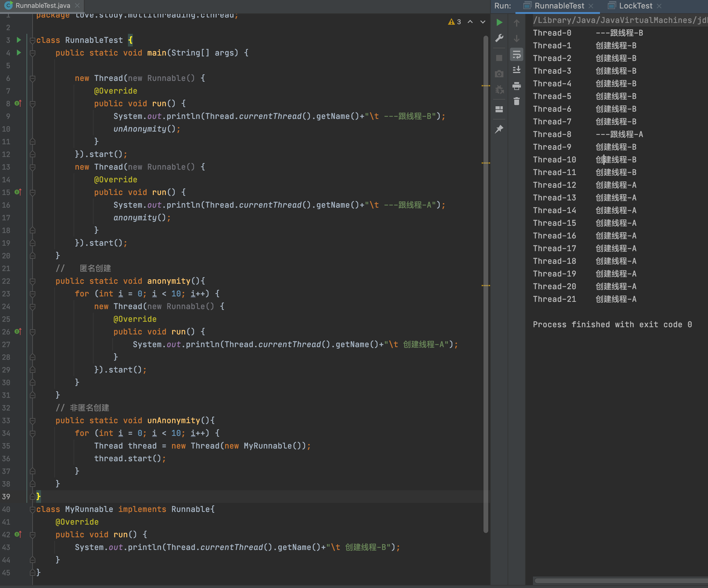Toggle Soft-Wrap in the run console
Image resolution: width=708 pixels, height=588 pixels.
point(516,55)
